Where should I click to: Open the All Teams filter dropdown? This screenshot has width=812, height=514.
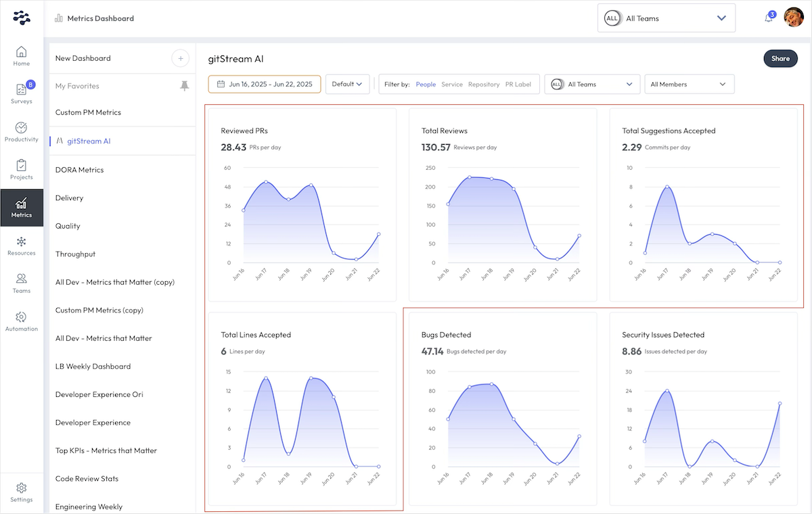(x=592, y=85)
